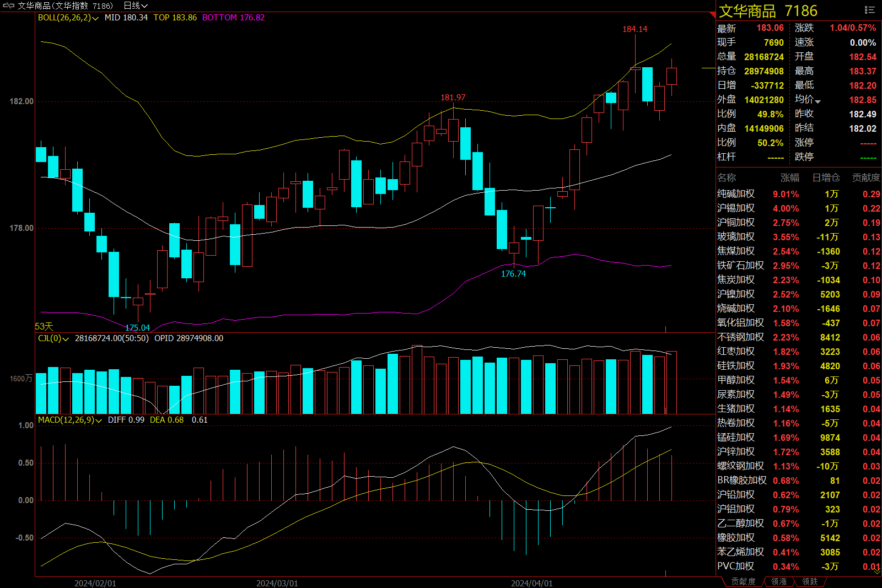Click the 持仓 28974908 open interest value
Screen dimensions: 882x588
coord(764,71)
